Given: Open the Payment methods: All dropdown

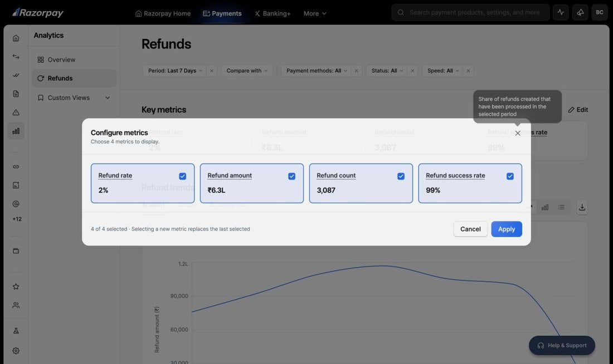Looking at the screenshot, I should coord(317,71).
